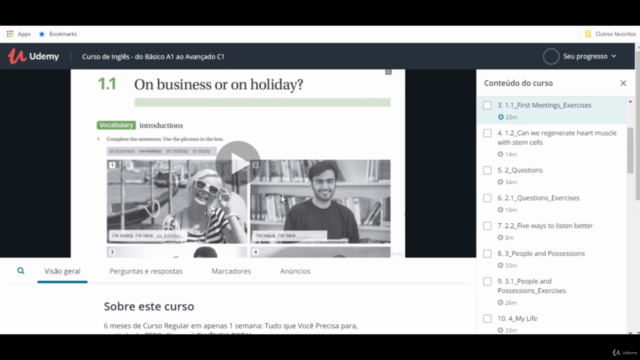This screenshot has width=640, height=360.
Task: Click the Sobre este curso heading
Action: [149, 307]
